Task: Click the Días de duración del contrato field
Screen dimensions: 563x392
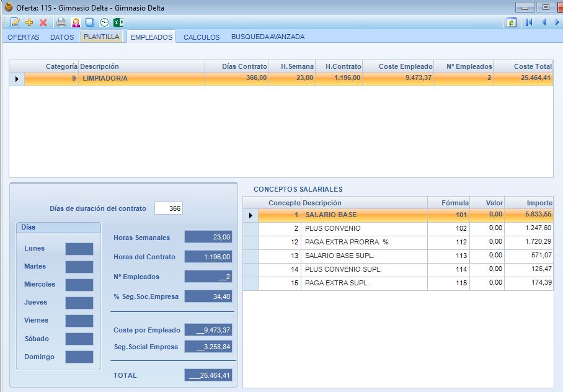Action: click(169, 208)
